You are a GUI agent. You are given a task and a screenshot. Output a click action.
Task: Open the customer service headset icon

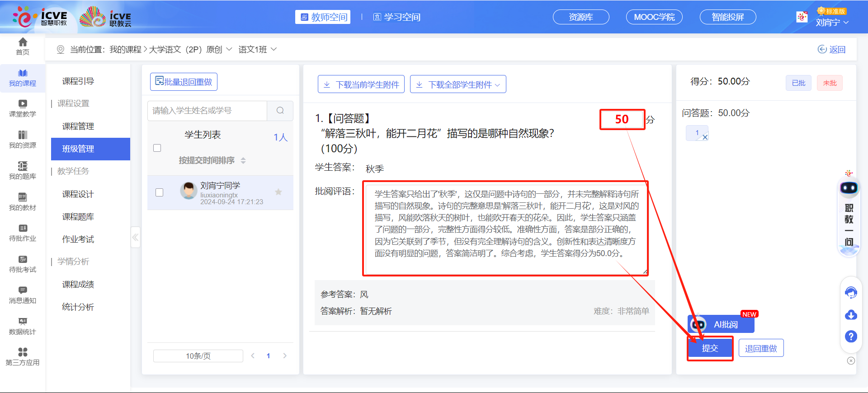click(851, 293)
